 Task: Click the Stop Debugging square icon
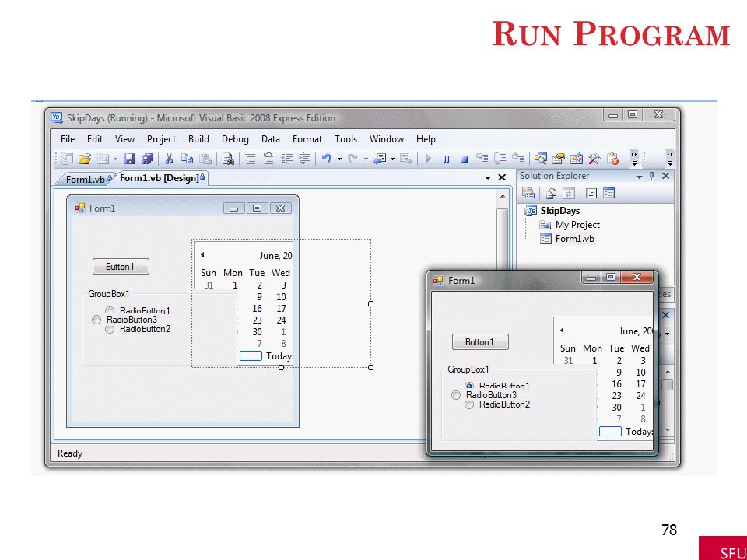click(464, 159)
